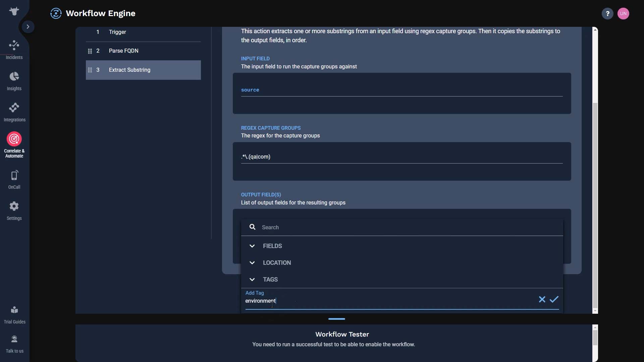Select step 3 Extract Substring

(x=143, y=70)
